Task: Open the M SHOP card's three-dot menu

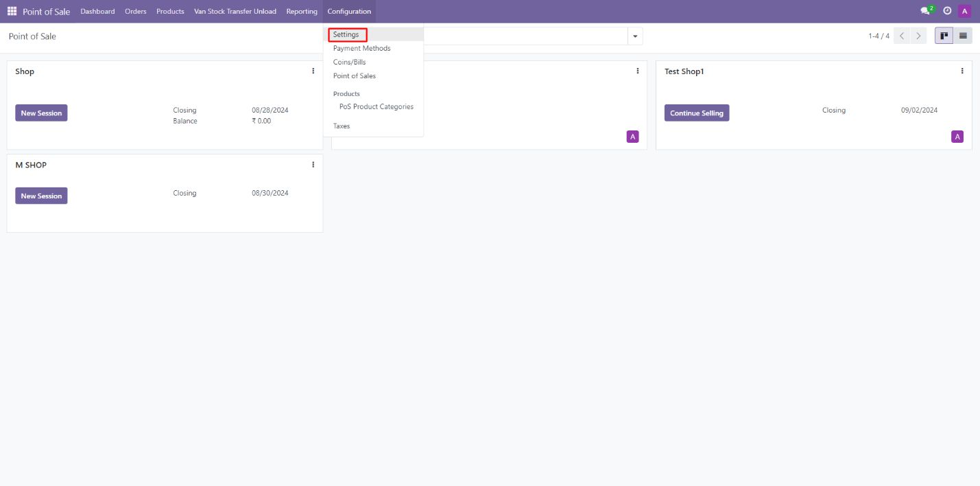Action: pyautogui.click(x=313, y=164)
